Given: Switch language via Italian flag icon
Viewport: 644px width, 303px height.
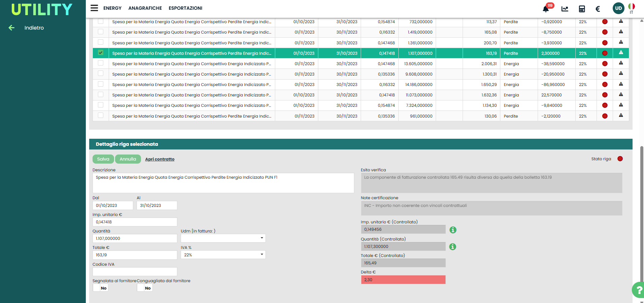Looking at the screenshot, I should [x=632, y=7].
